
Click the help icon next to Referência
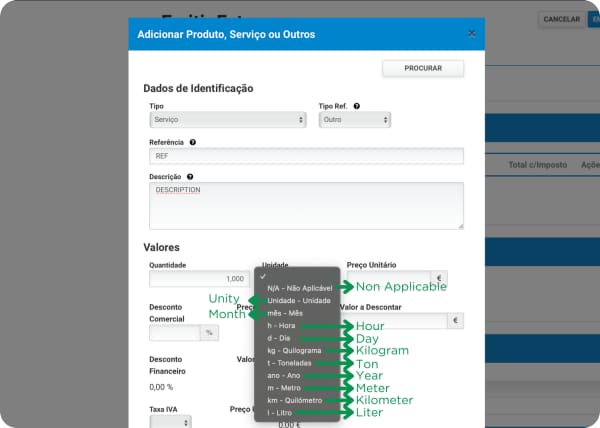192,142
